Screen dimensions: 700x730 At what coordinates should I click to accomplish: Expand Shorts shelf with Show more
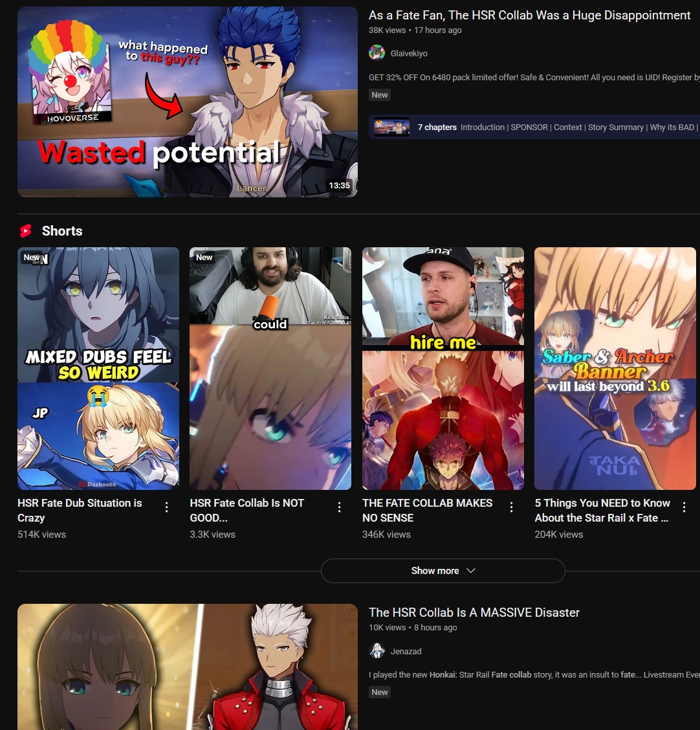pos(443,571)
